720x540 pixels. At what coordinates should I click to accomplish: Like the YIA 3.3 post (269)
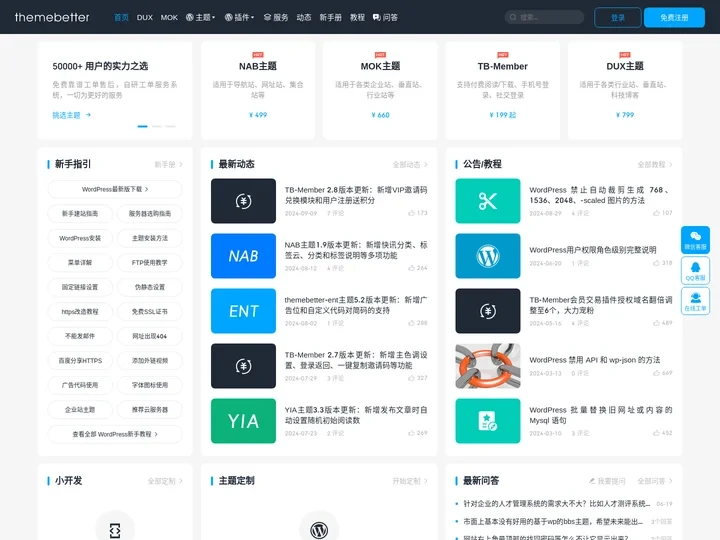417,433
